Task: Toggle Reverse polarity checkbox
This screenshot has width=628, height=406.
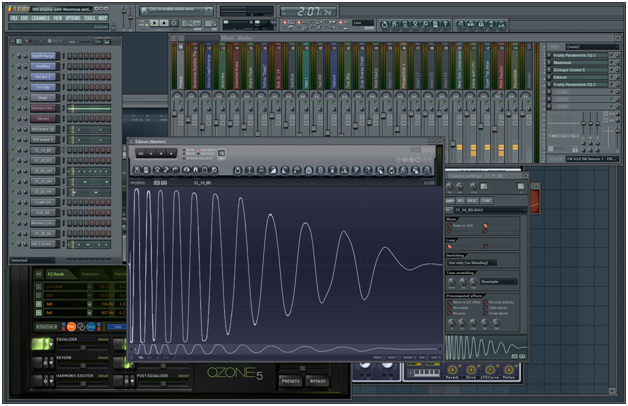Action: [485, 302]
